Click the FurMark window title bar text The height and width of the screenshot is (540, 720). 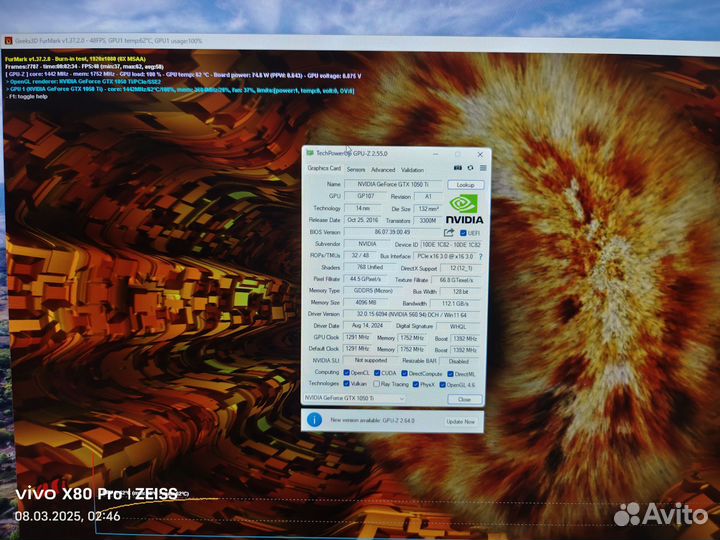108,41
